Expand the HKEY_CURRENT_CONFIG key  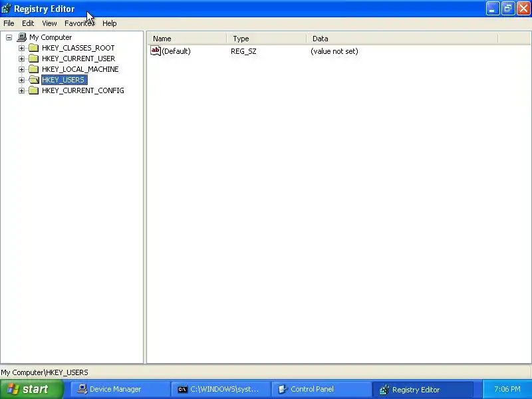21,90
